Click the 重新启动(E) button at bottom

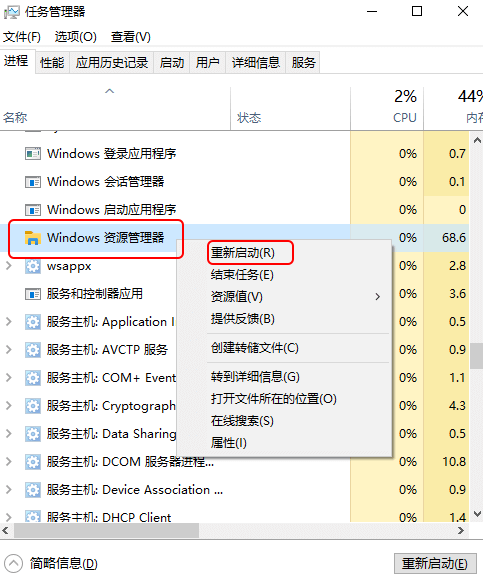pyautogui.click(x=435, y=564)
